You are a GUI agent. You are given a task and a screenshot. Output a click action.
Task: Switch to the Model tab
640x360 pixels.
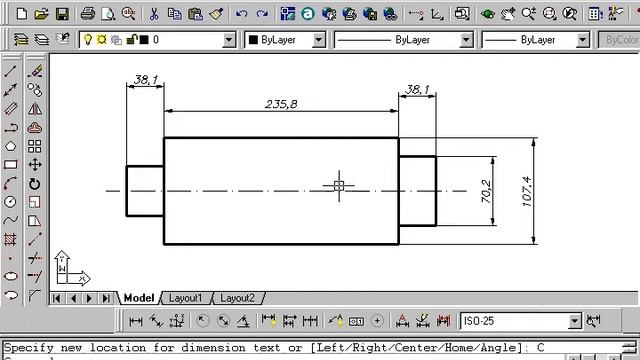(139, 298)
